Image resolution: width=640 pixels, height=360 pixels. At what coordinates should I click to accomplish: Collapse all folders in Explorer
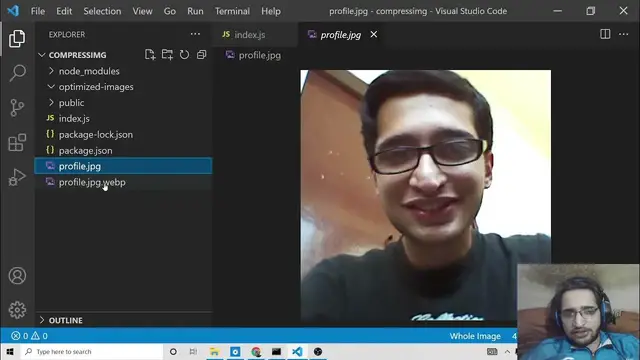(201, 55)
